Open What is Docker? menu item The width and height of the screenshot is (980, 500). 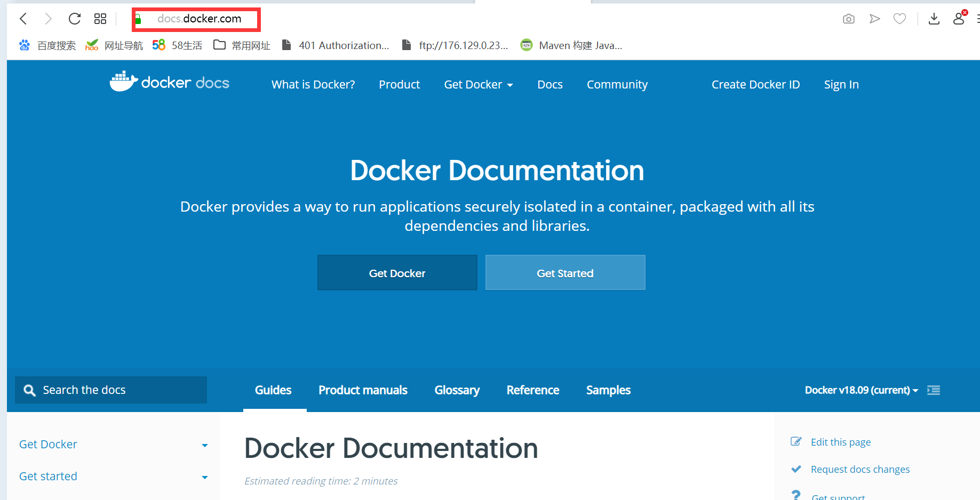pos(313,84)
